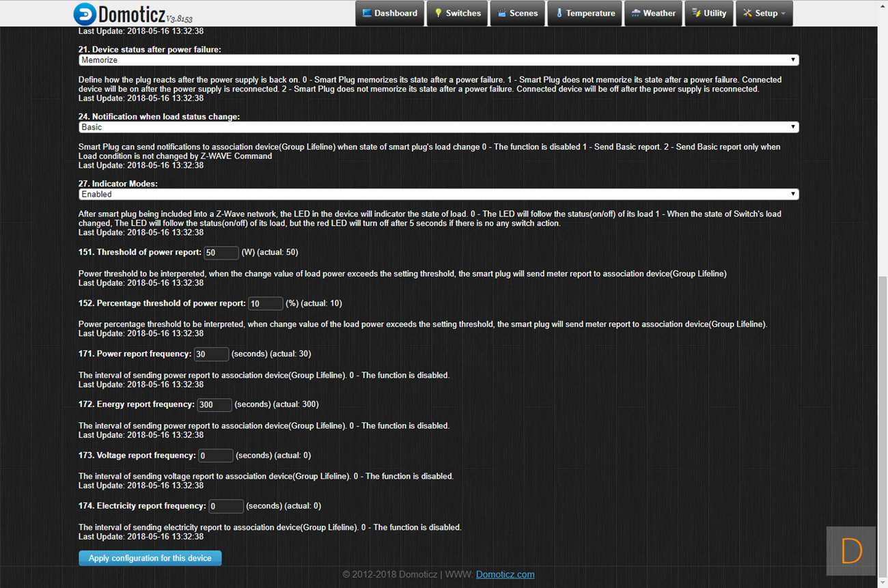Open Device status after power failure dropdown

coord(439,60)
